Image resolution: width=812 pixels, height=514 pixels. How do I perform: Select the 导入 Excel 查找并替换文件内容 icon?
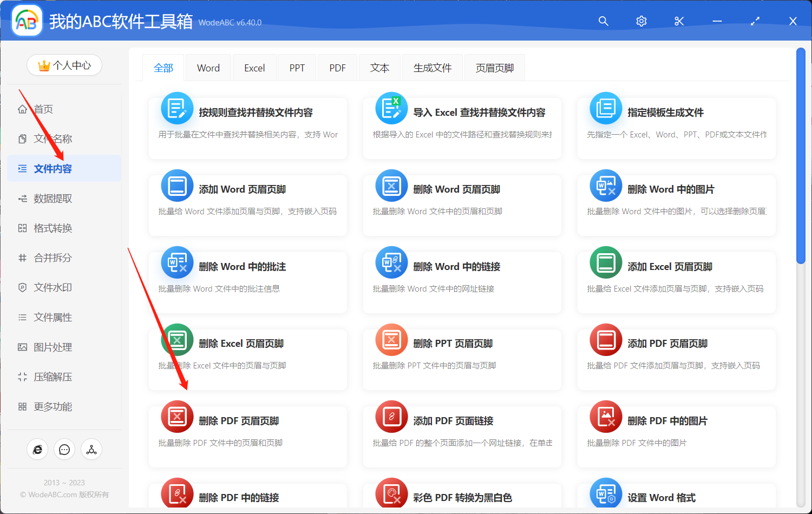[391, 108]
